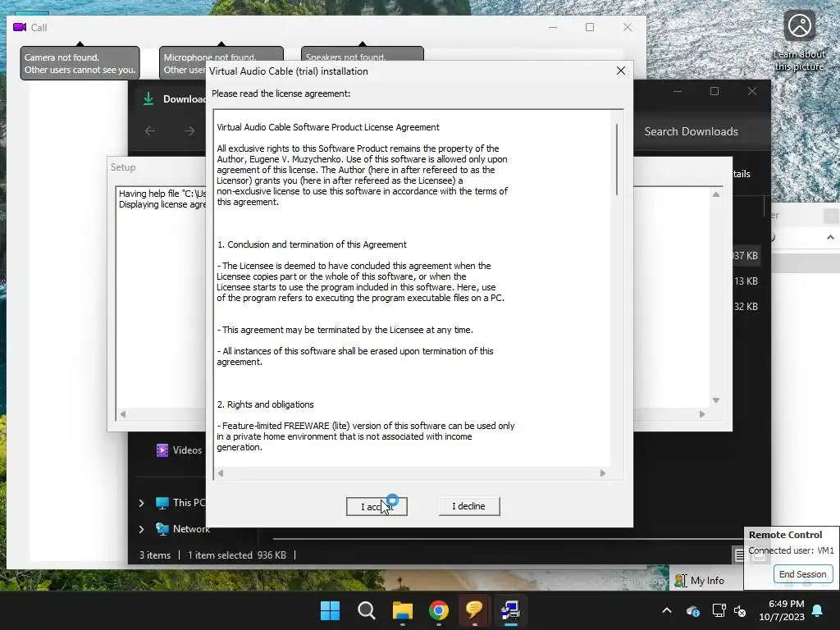Screen dimensions: 840x630
Task: Click the Setup log scroll down arrow
Action: (715, 400)
